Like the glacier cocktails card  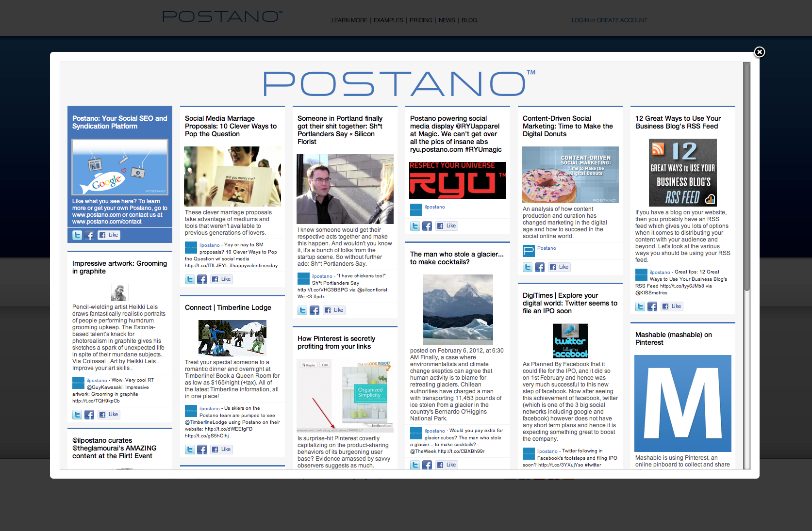[x=447, y=465]
